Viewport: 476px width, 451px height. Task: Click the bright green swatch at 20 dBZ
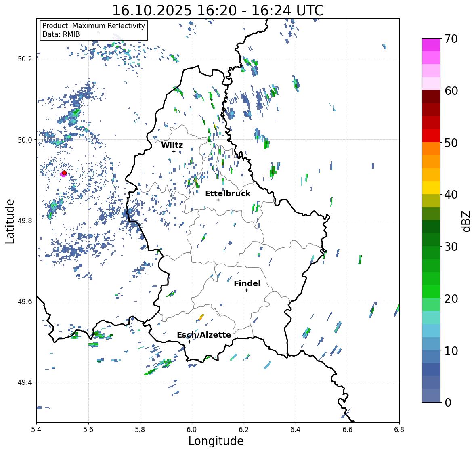(x=431, y=292)
